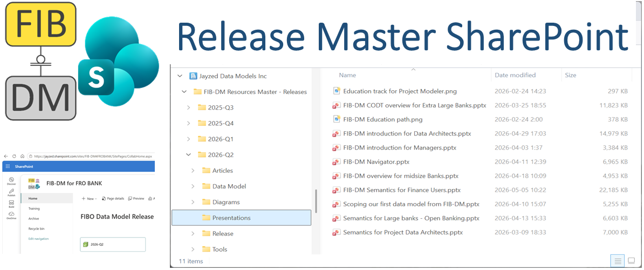Click the PNG icon of Education track for Project Modeler
This screenshot has height=270, width=644.
click(337, 91)
